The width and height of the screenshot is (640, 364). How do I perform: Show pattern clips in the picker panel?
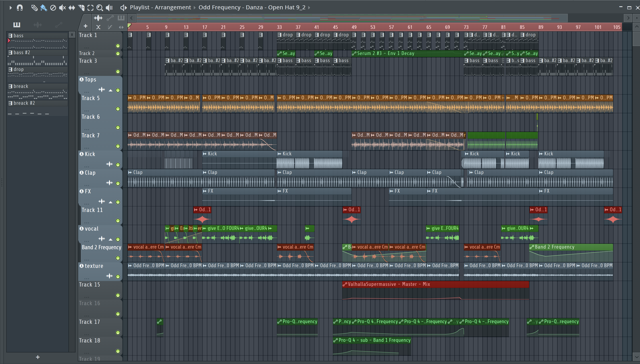17,24
